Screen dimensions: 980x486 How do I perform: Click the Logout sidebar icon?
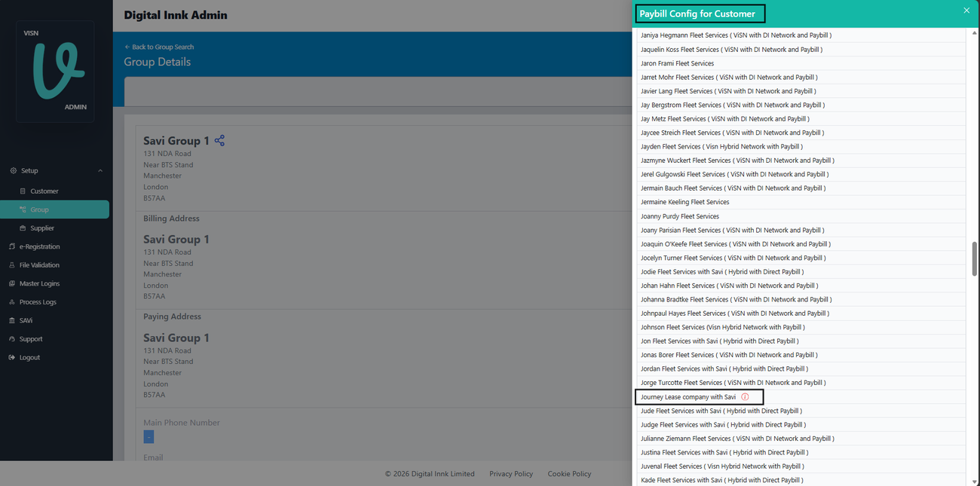coord(12,357)
